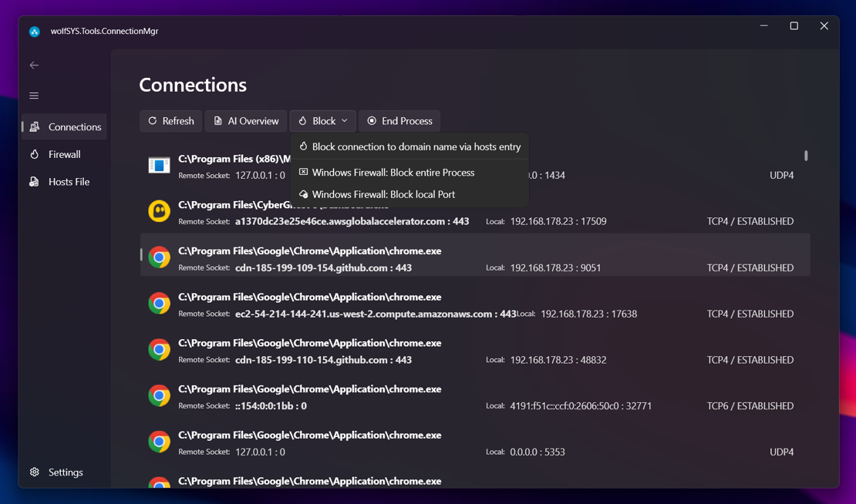856x504 pixels.
Task: Click the connections list scrollbar thumb
Action: tap(806, 156)
